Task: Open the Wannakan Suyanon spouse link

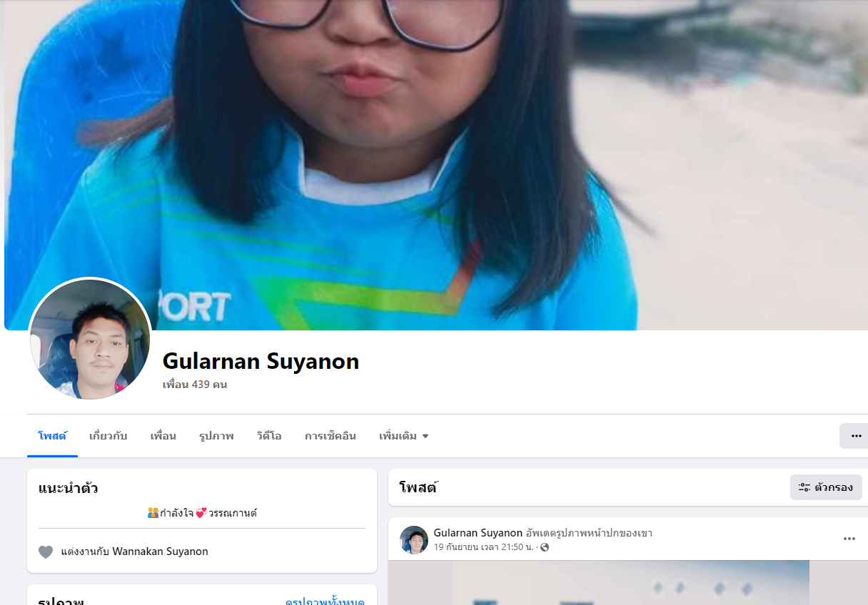Action: (161, 551)
